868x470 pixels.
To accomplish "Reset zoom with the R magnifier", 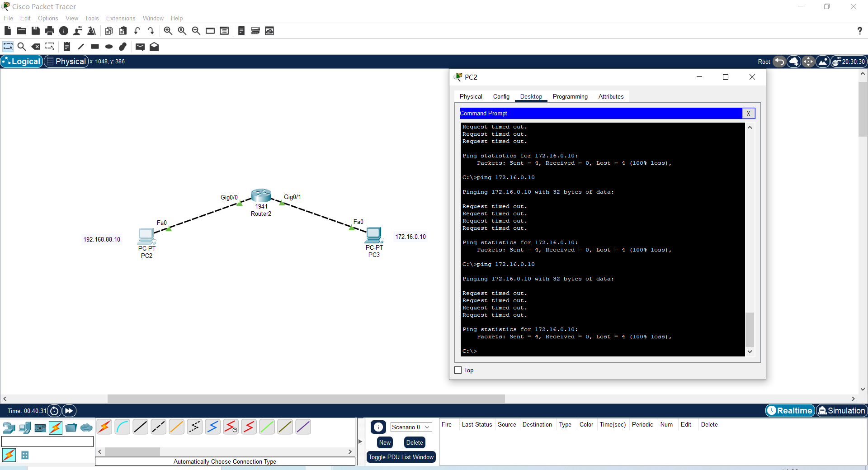I will point(182,31).
